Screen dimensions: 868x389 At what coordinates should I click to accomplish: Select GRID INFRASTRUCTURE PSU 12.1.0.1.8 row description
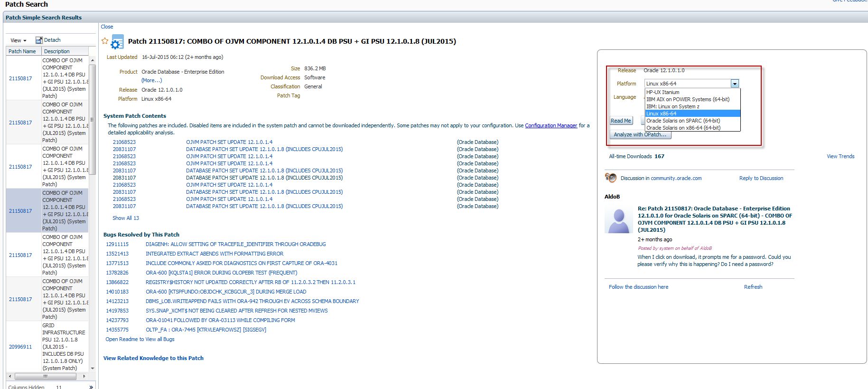64,347
